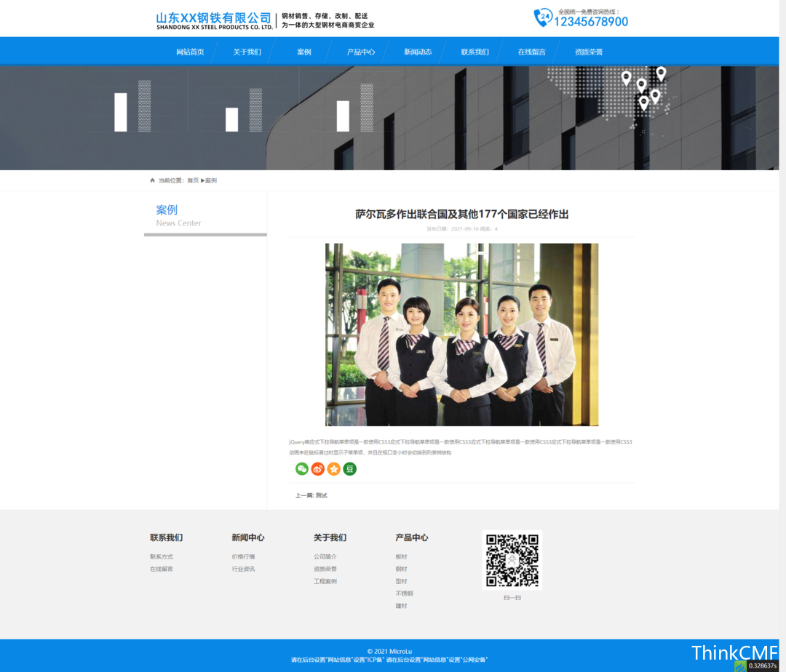Open 网站首页 in navigation bar
Viewport: 786px width, 672px height.
[x=190, y=52]
